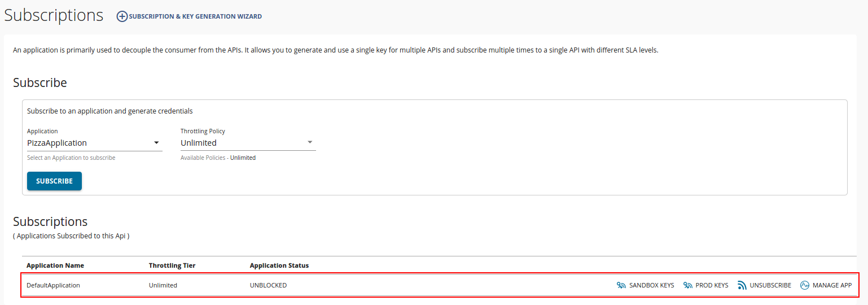The width and height of the screenshot is (868, 305).
Task: Click the plus icon beside the wizard link
Action: click(x=122, y=16)
